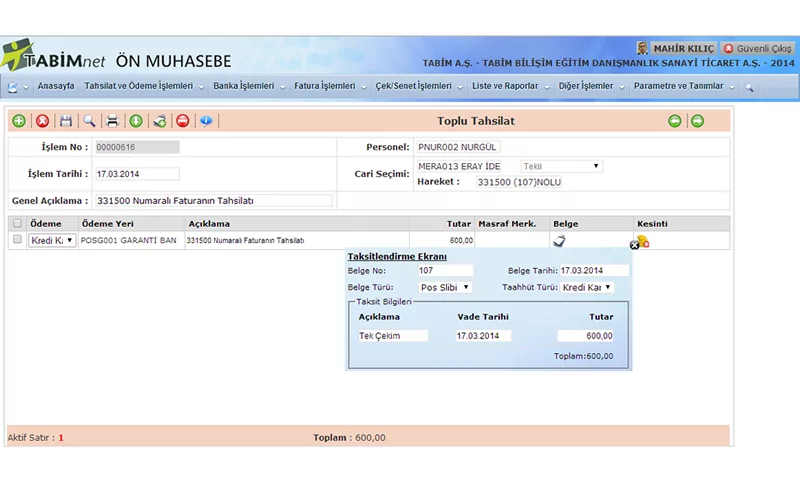
Task: Click the Personel field PNUR002 NURGÜL
Action: (458, 147)
